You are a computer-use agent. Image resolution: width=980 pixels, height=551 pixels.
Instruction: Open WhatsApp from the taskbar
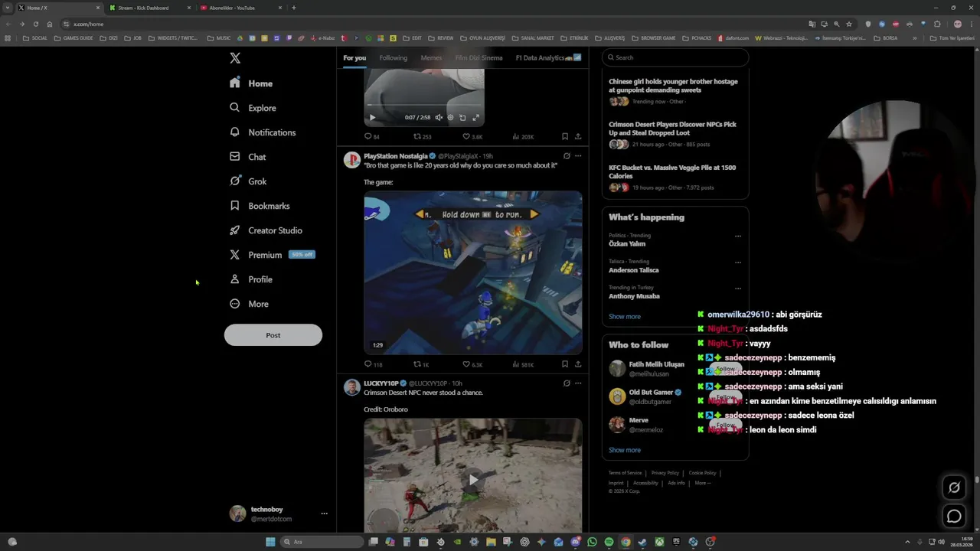(x=592, y=542)
